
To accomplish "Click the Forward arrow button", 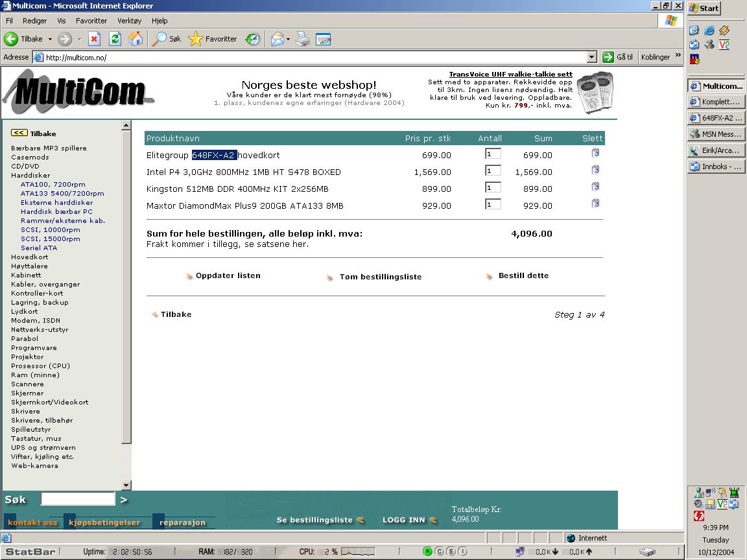I will pyautogui.click(x=65, y=39).
